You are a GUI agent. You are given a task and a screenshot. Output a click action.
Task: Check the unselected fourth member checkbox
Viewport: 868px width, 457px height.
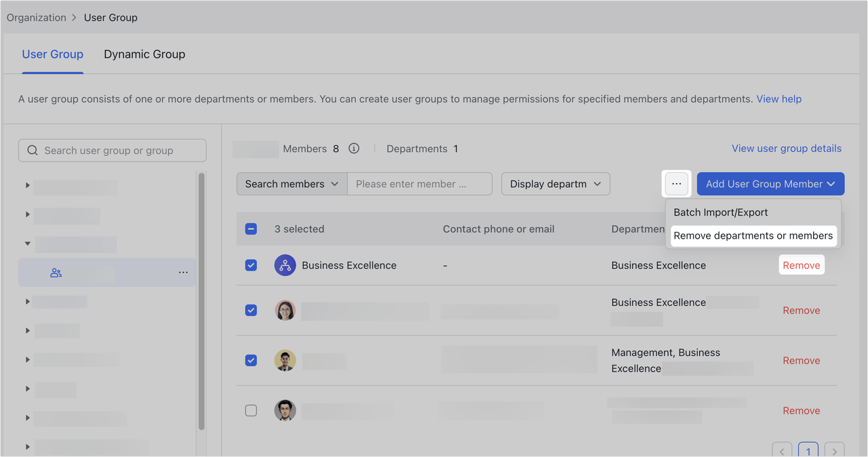click(251, 410)
